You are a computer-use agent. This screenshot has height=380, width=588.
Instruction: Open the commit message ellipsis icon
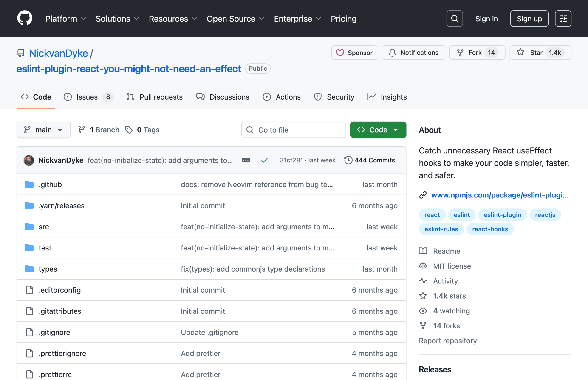pos(246,160)
